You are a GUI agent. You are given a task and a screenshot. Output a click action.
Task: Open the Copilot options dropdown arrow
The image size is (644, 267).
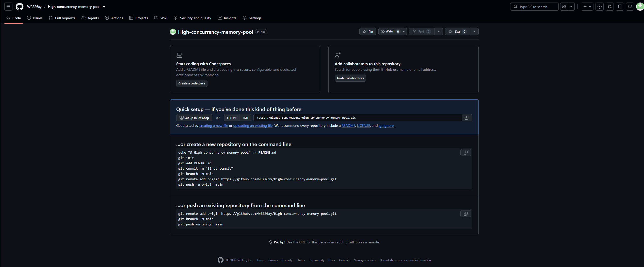tap(571, 7)
